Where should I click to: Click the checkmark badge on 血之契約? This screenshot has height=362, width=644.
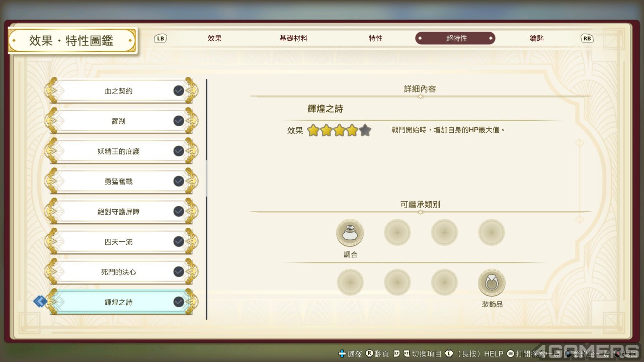tap(179, 90)
